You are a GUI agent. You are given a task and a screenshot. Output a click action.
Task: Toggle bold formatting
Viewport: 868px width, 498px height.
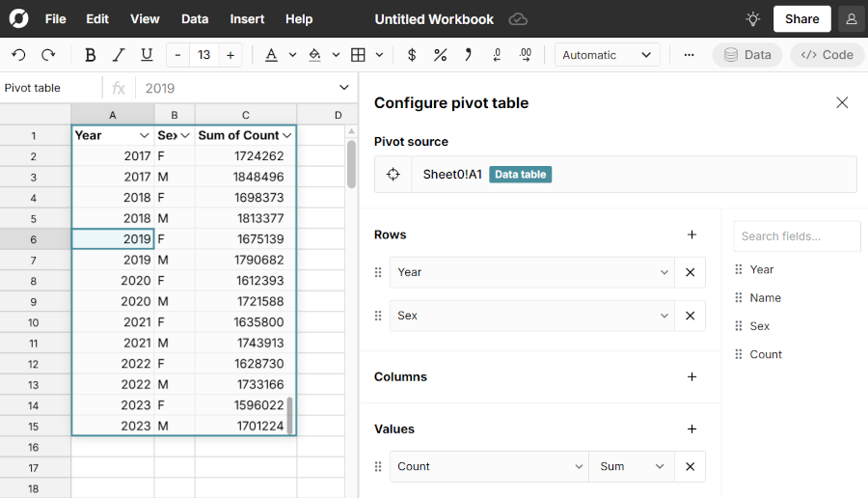pyautogui.click(x=91, y=55)
